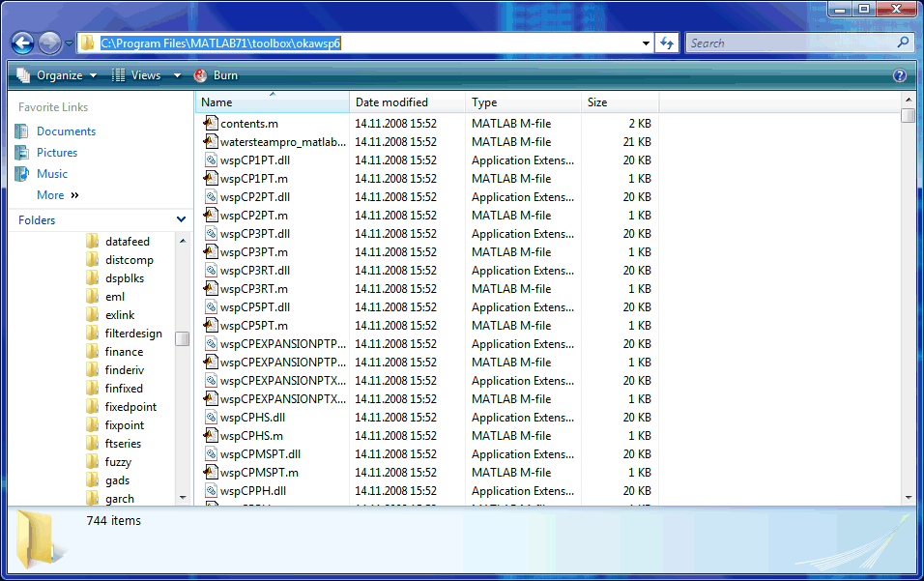The height and width of the screenshot is (581, 924).
Task: Click the Forward navigation arrow
Action: coord(49,43)
